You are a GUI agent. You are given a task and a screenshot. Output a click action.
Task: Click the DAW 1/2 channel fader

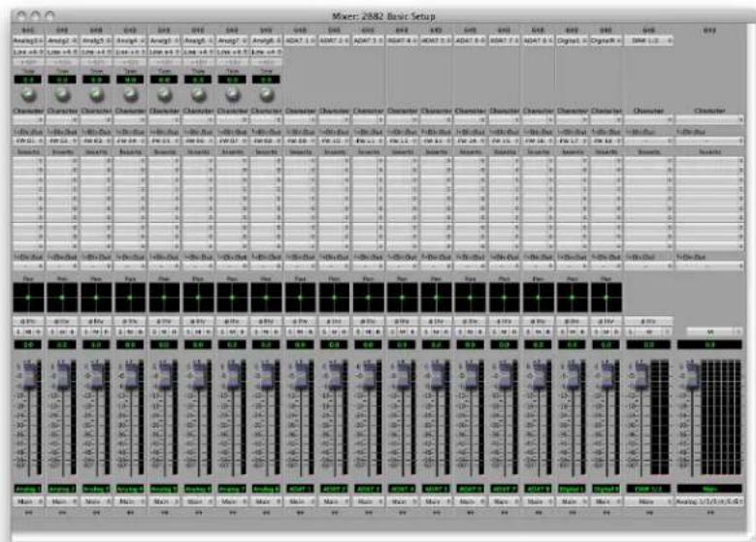(x=641, y=375)
